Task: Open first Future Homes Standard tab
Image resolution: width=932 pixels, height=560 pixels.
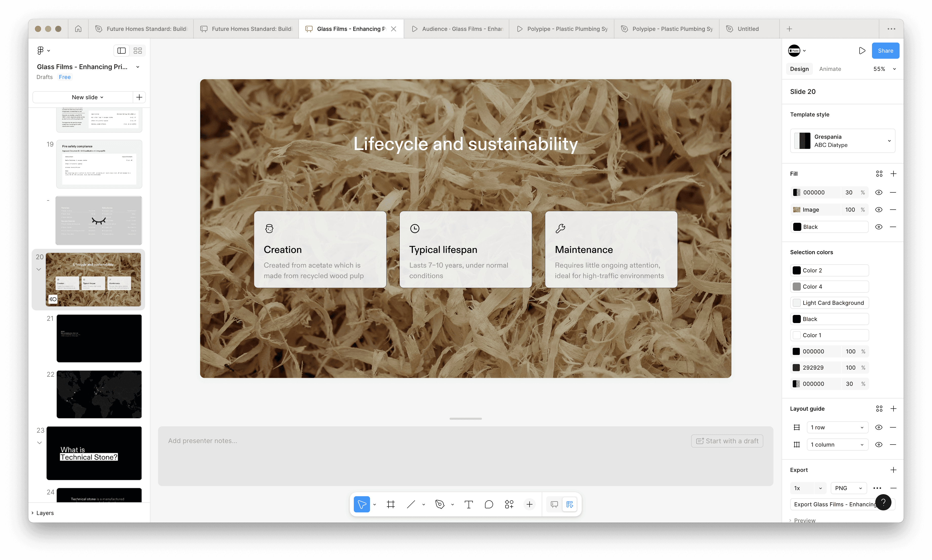Action: [x=141, y=29]
